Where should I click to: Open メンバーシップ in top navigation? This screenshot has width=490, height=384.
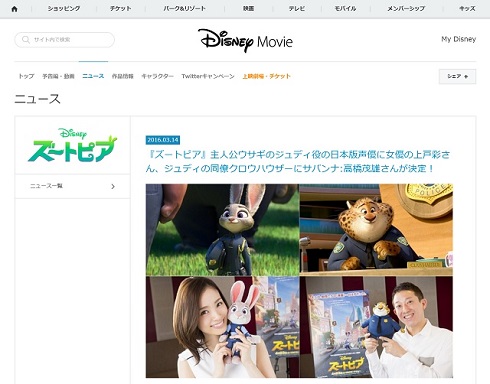point(406,9)
